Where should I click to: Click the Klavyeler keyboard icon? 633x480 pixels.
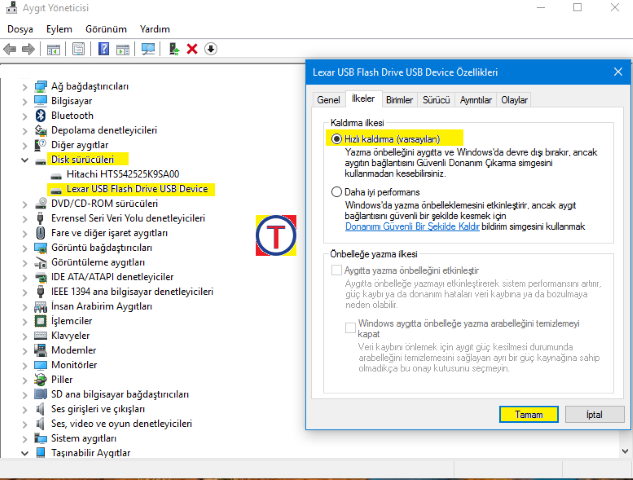pyautogui.click(x=40, y=335)
